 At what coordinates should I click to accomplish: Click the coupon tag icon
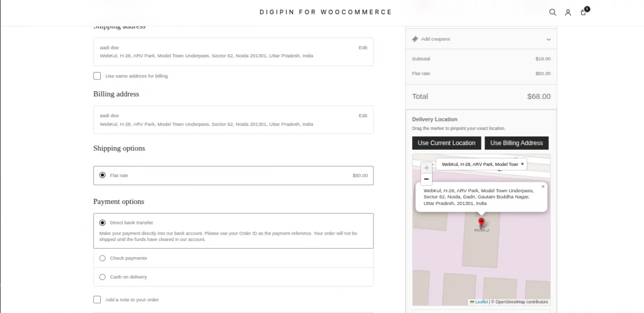(415, 39)
